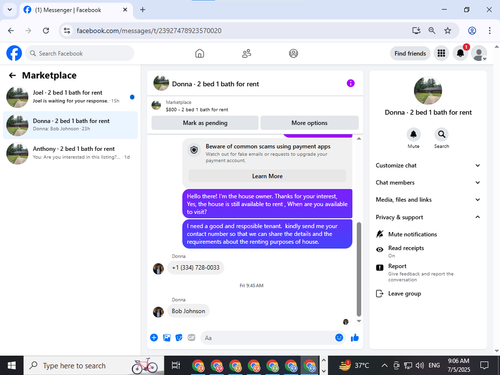
Task: Open Windows notification center icon
Action: click(484, 366)
